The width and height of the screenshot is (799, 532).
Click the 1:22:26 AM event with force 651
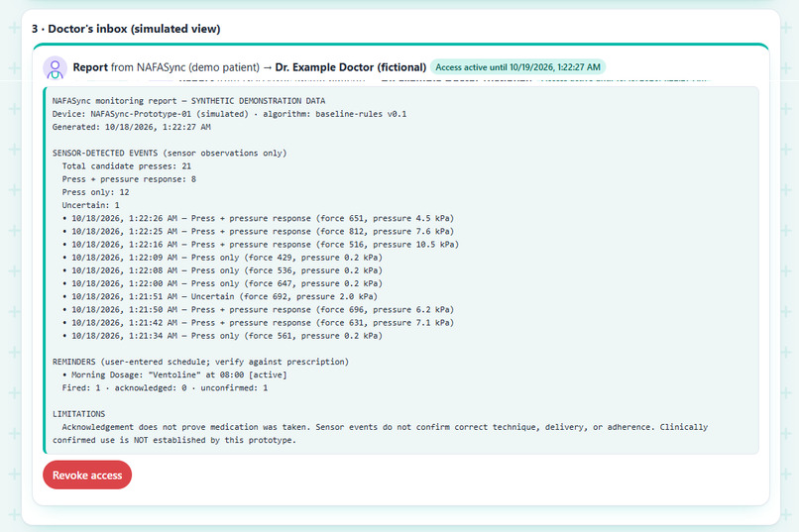coord(259,218)
